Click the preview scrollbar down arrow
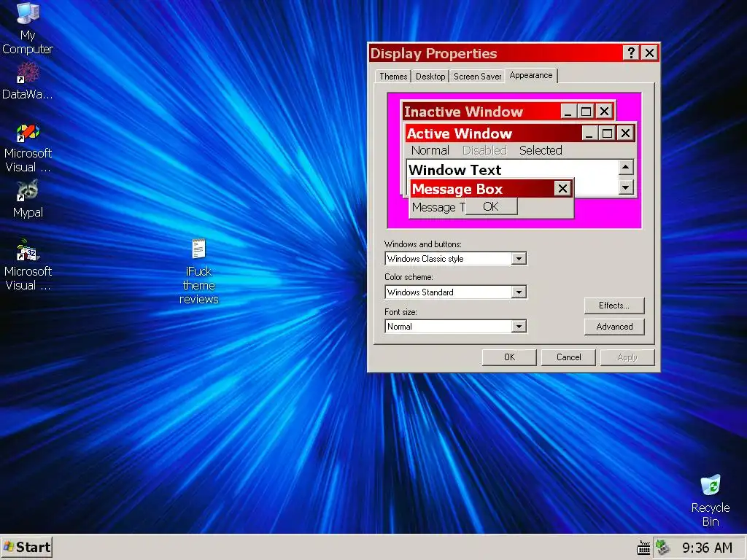The image size is (747, 560). click(x=625, y=187)
